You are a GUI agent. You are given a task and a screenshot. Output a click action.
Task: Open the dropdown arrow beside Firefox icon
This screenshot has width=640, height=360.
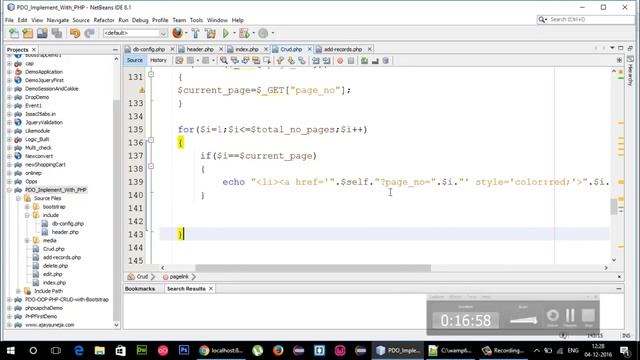[x=186, y=33]
